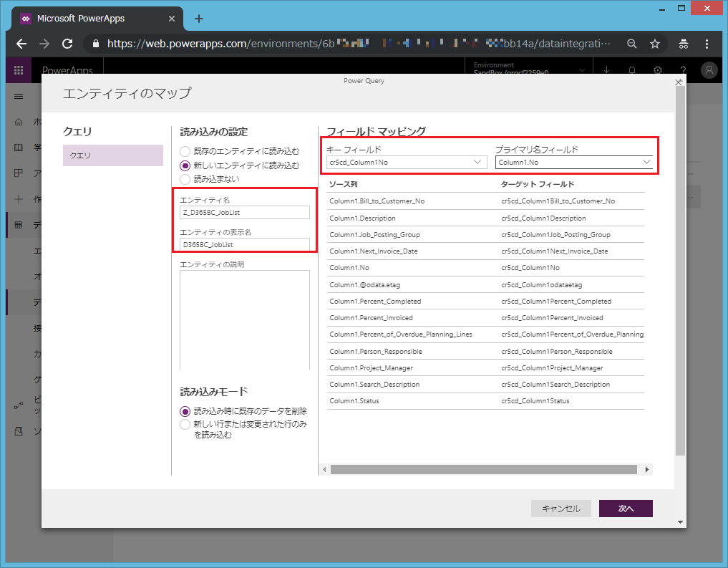The image size is (728, 568).
Task: Open the data table icon in sidebar
Action: 19,225
